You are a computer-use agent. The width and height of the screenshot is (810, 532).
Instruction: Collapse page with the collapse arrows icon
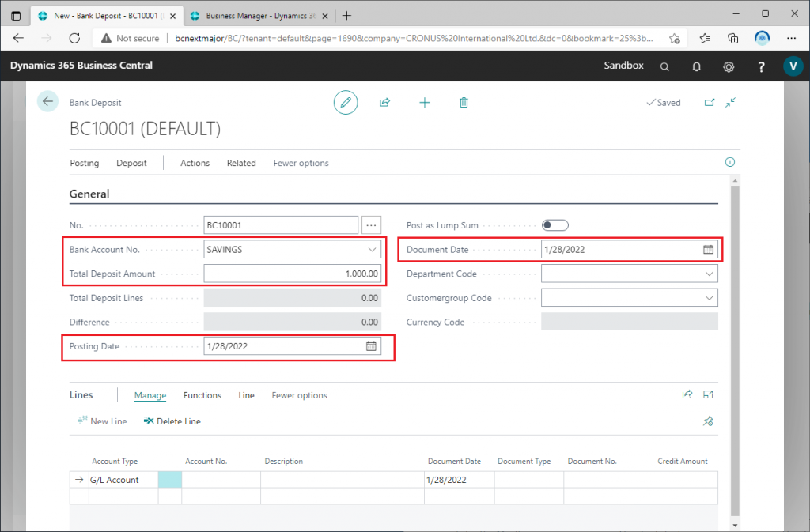coord(730,102)
